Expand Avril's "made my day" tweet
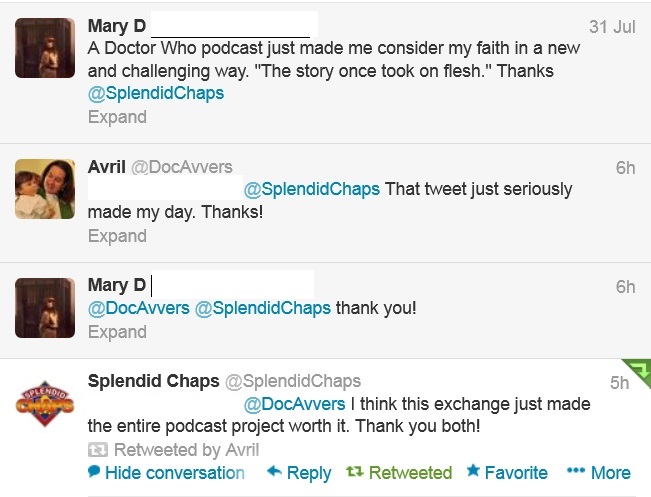Screen dimensions: 651x497 [x=117, y=236]
